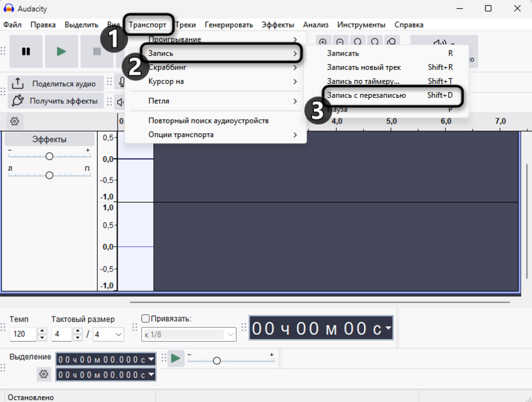This screenshot has height=402, width=532.
Task: Click Get effects button
Action: point(56,101)
